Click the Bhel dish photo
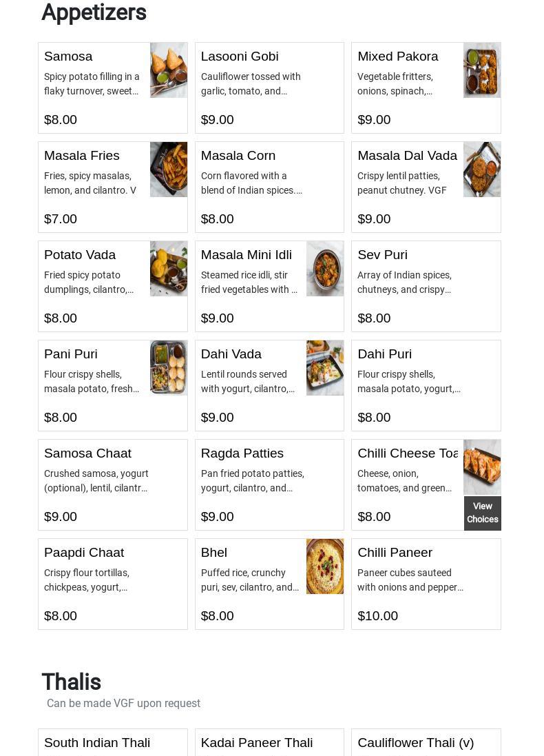This screenshot has height=756, width=544. 325,566
